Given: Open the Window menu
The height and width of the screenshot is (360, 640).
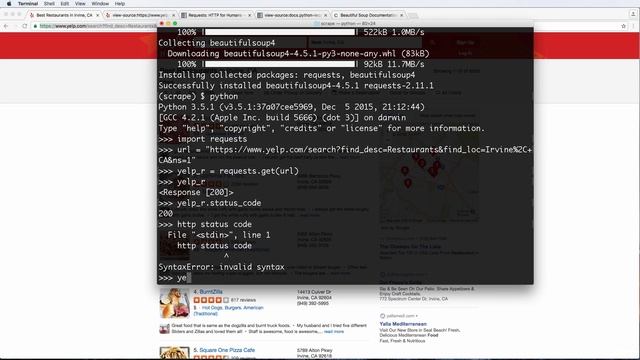Looking at the screenshot, I should pyautogui.click(x=100, y=4).
